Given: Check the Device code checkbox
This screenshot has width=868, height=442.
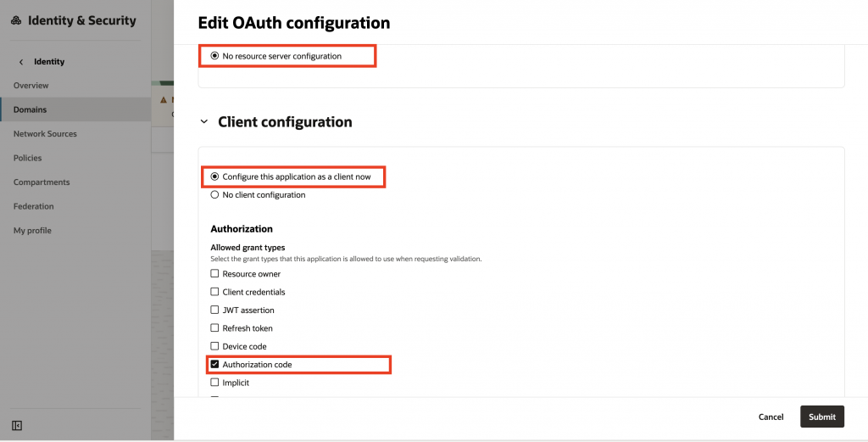Looking at the screenshot, I should click(214, 346).
